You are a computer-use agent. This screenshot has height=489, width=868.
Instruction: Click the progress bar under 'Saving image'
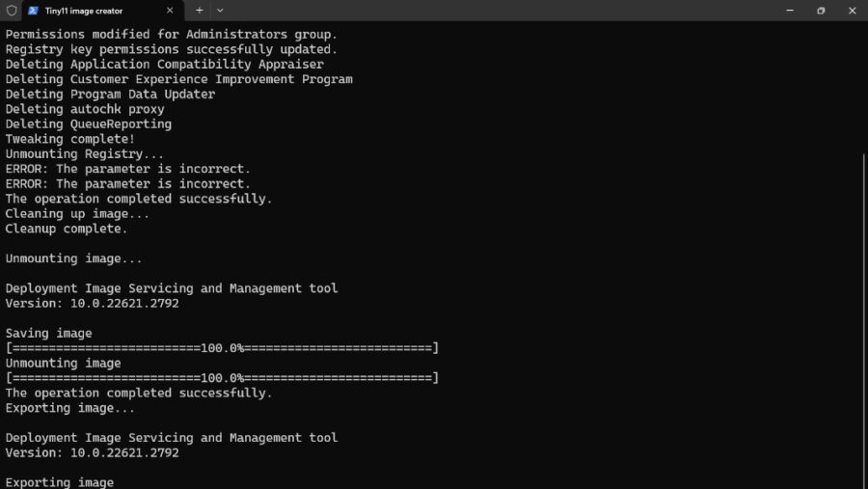pyautogui.click(x=222, y=348)
